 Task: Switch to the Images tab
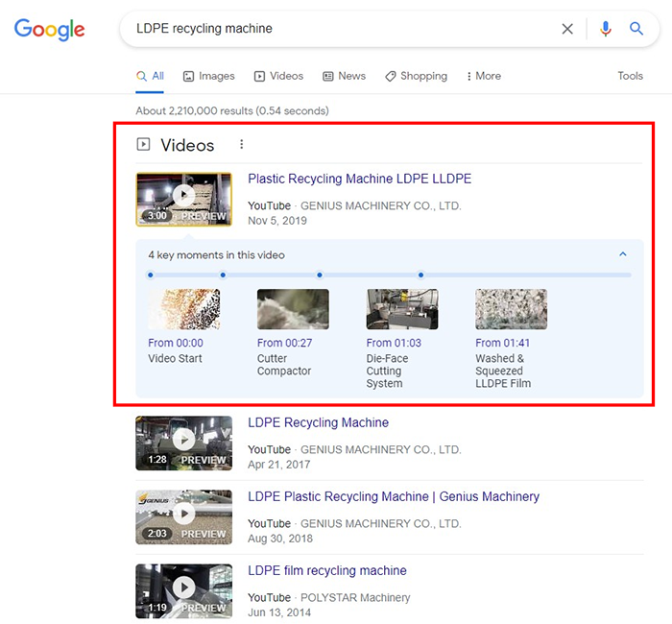[209, 76]
